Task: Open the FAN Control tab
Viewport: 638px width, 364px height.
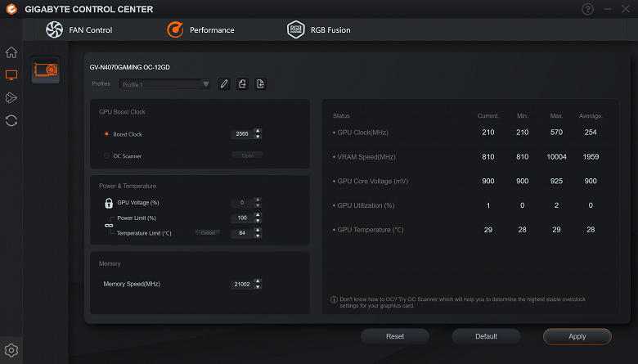Action: pos(79,30)
